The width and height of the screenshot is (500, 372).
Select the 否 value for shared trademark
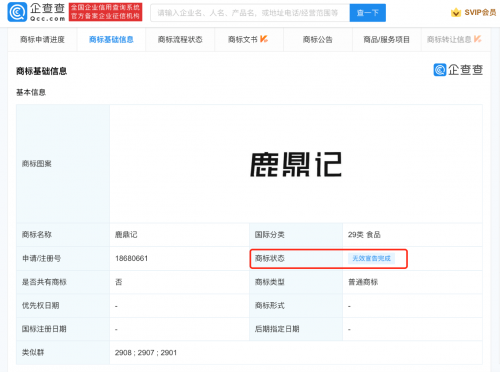(x=119, y=282)
